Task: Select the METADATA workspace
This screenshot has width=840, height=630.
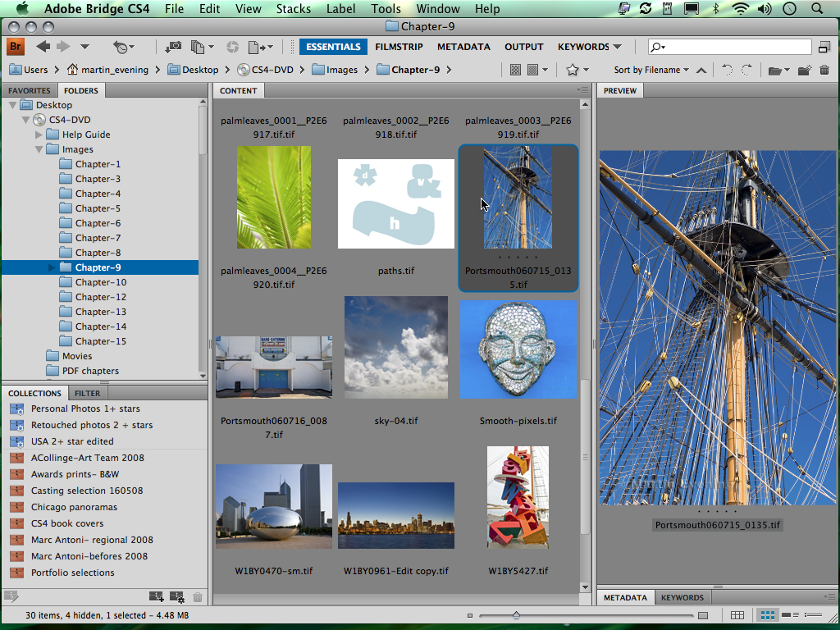Action: [x=463, y=47]
